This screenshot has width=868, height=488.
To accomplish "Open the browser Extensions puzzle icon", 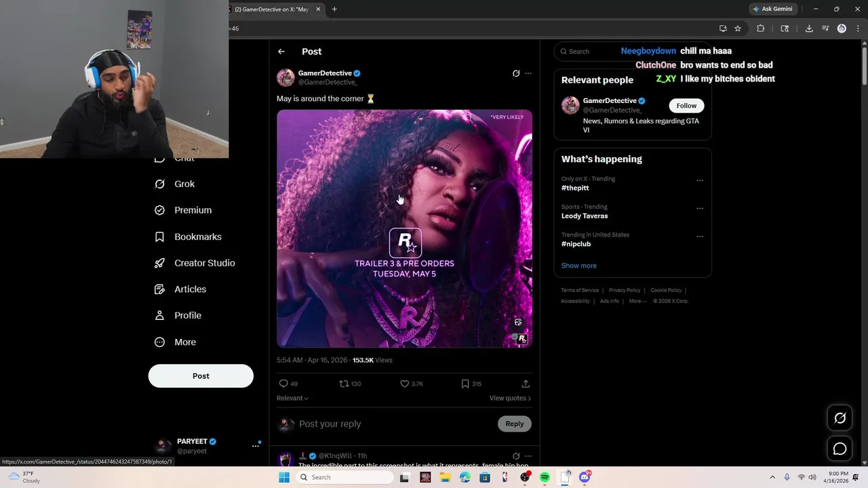I will [760, 28].
